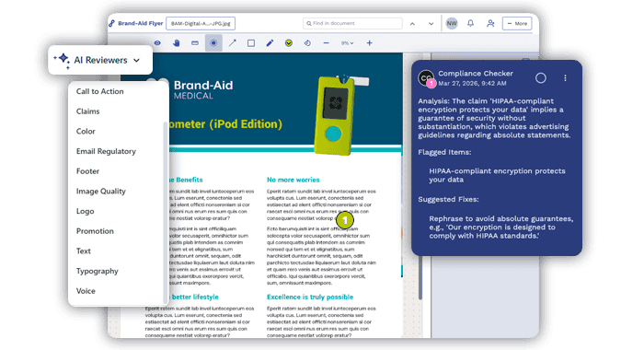Click the rotate document icon
This screenshot has height=350, width=644.
307,42
